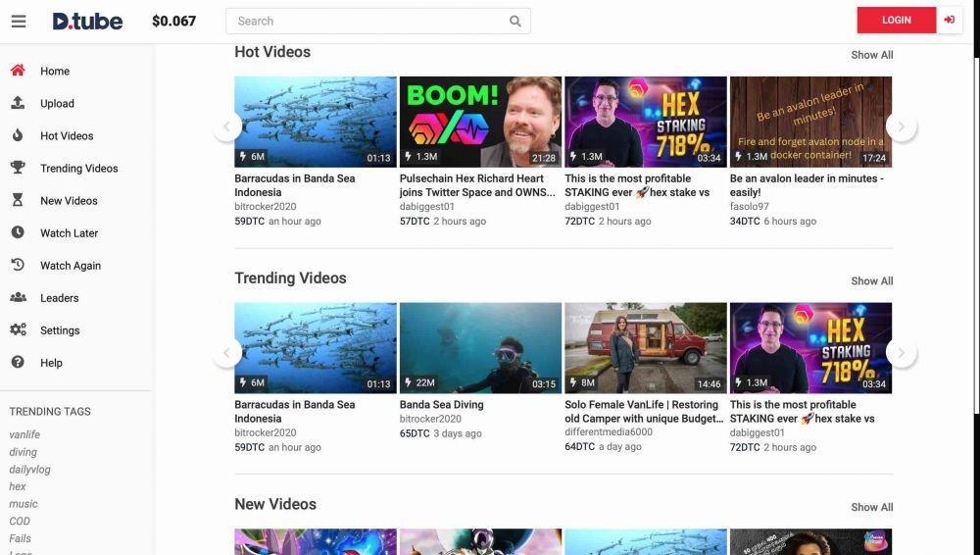The image size is (980, 555).
Task: Open the hamburger sidebar menu
Action: [x=19, y=22]
